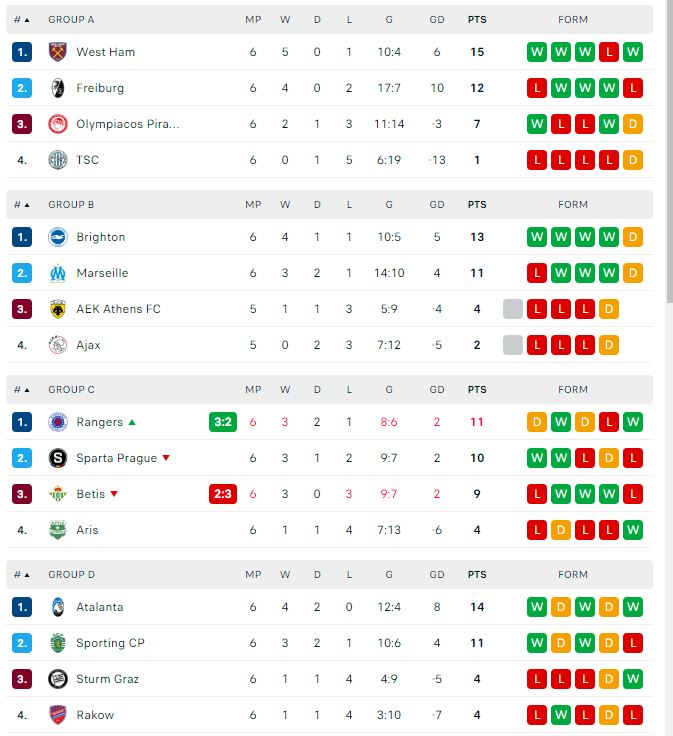Click the West Ham club crest

(x=57, y=52)
